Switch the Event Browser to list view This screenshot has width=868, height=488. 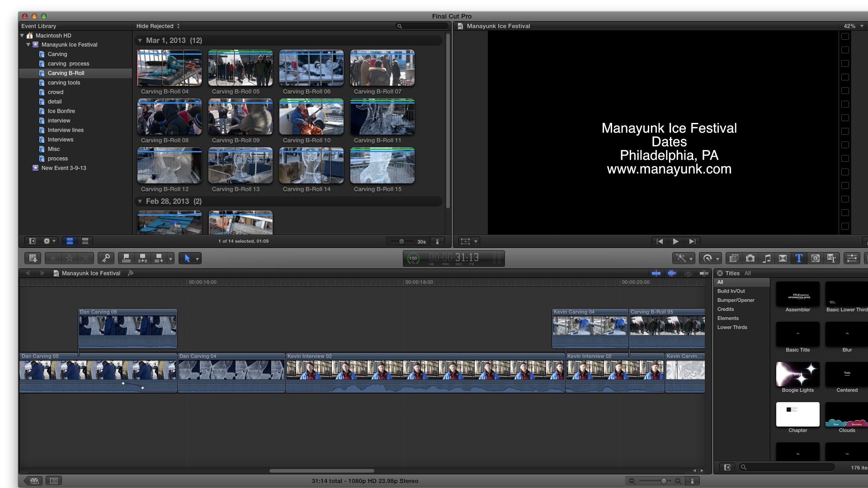tap(85, 241)
